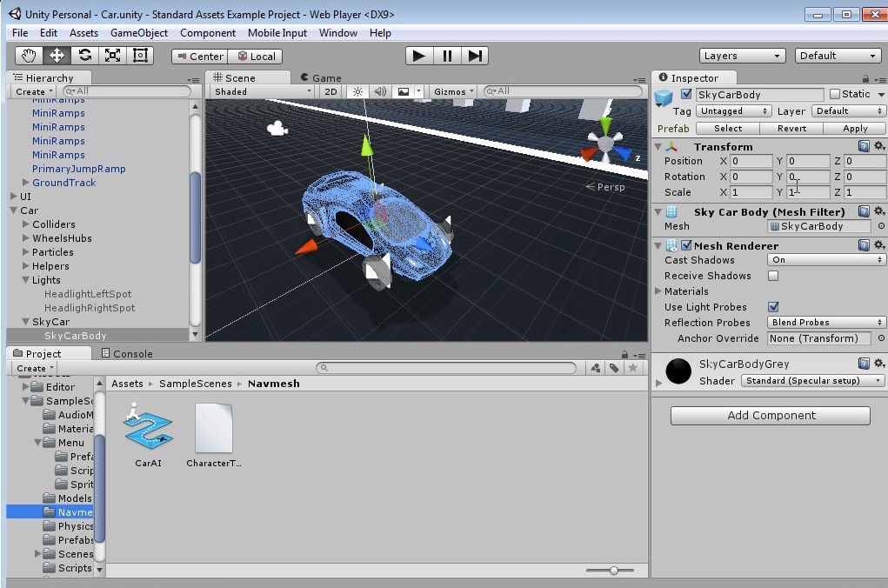
Task: Open Shader selection dropdown
Action: coord(812,381)
